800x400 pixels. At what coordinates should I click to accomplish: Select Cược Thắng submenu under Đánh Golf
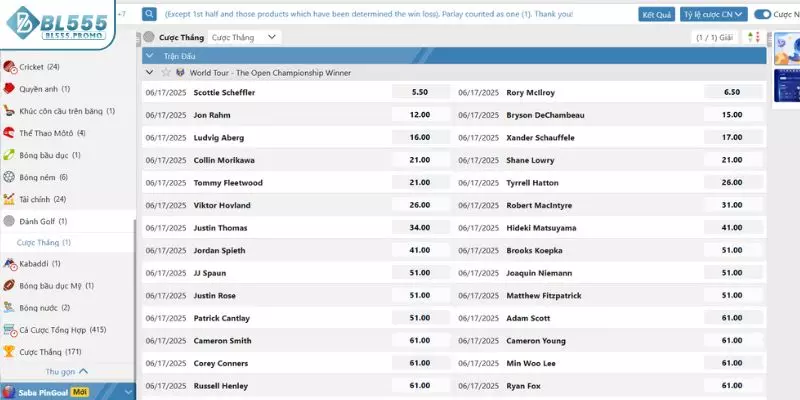tap(43, 242)
